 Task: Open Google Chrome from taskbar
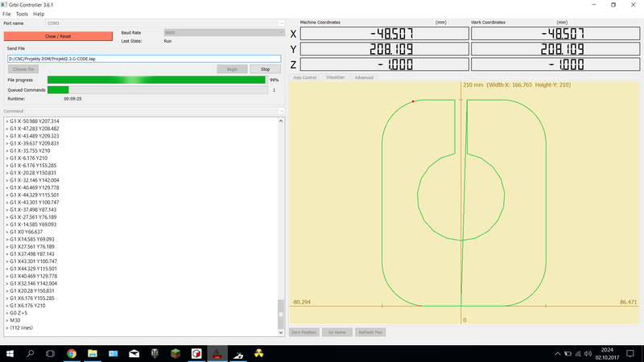coord(72,353)
